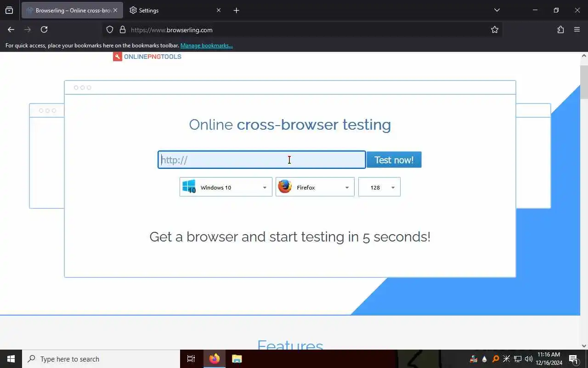
Task: Open the notification center icon
Action: [573, 359]
